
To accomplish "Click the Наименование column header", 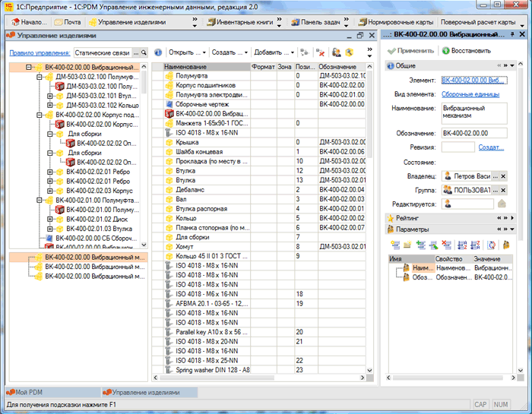I will [207, 67].
